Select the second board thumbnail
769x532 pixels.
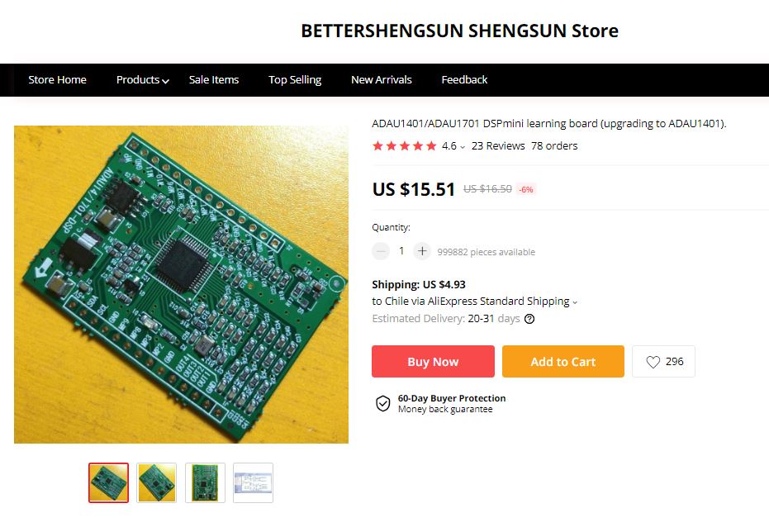pos(156,483)
